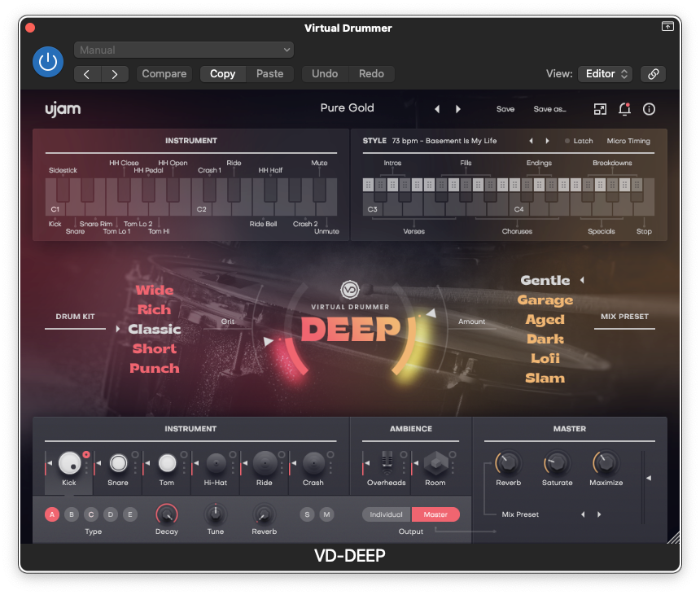The height and width of the screenshot is (595, 700).
Task: Select type B for Kick
Action: pyautogui.click(x=72, y=514)
